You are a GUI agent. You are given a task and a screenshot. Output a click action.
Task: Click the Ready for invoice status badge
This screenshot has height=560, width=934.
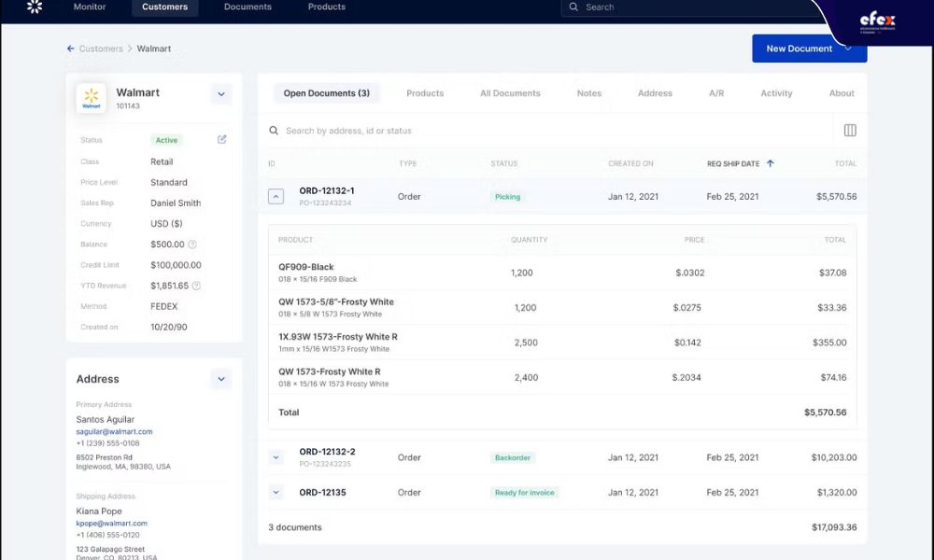pyautogui.click(x=524, y=493)
